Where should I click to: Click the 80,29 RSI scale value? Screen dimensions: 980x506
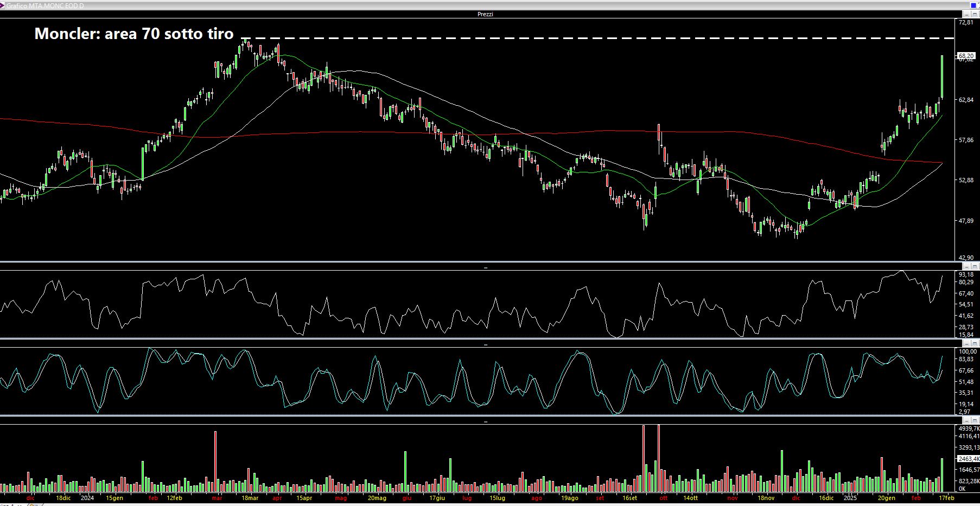(x=966, y=282)
